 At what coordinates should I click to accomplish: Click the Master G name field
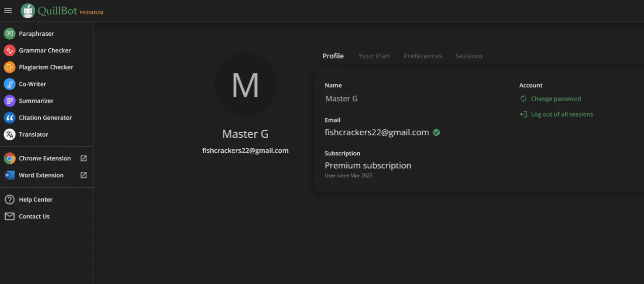click(x=342, y=99)
